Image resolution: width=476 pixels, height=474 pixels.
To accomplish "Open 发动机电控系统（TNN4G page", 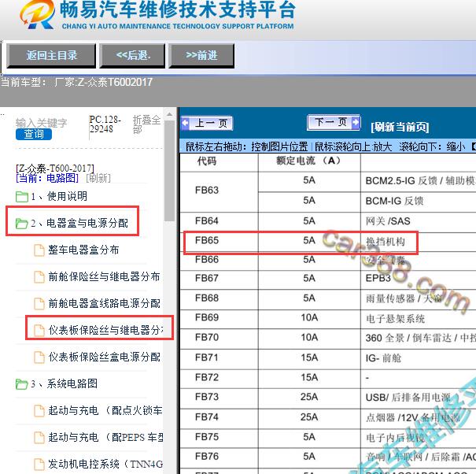I will click(x=105, y=464).
